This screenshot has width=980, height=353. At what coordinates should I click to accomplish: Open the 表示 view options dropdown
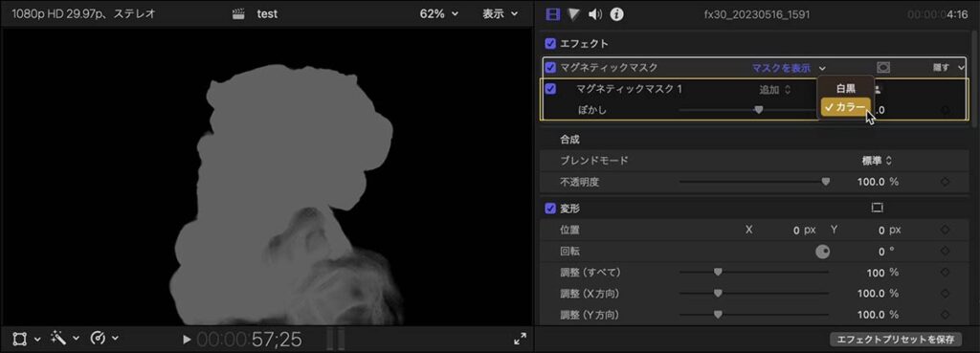click(x=500, y=13)
